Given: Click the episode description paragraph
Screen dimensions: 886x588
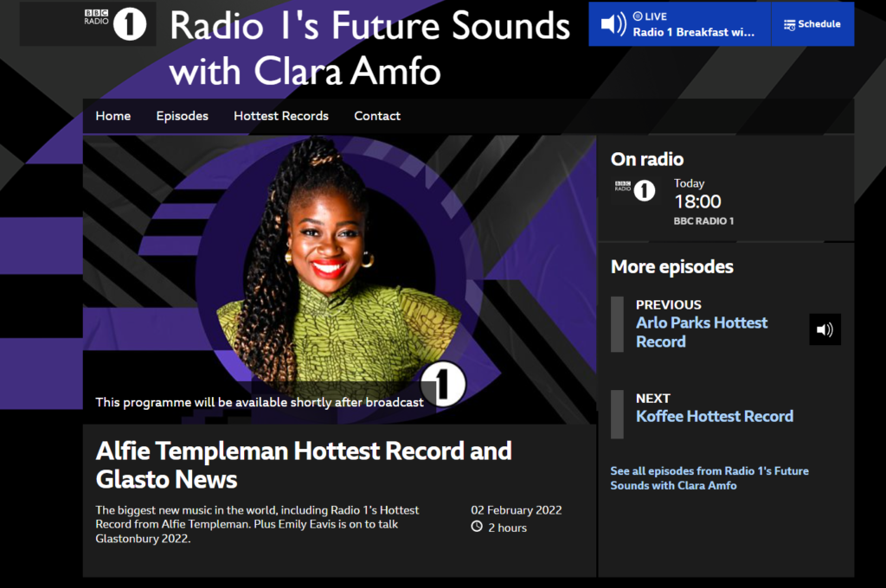Looking at the screenshot, I should (257, 524).
